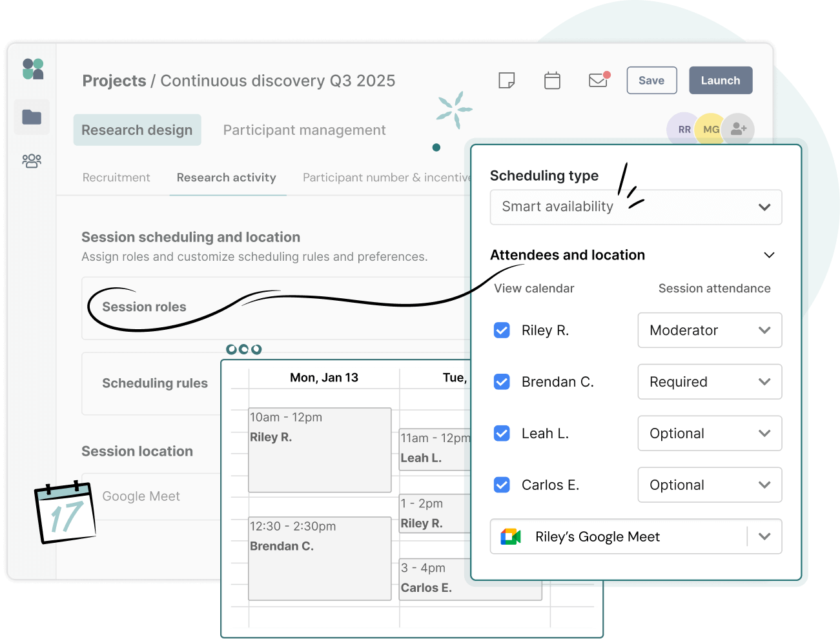This screenshot has height=639, width=840.
Task: Open the Smart availability scheduling dropdown
Action: point(635,207)
